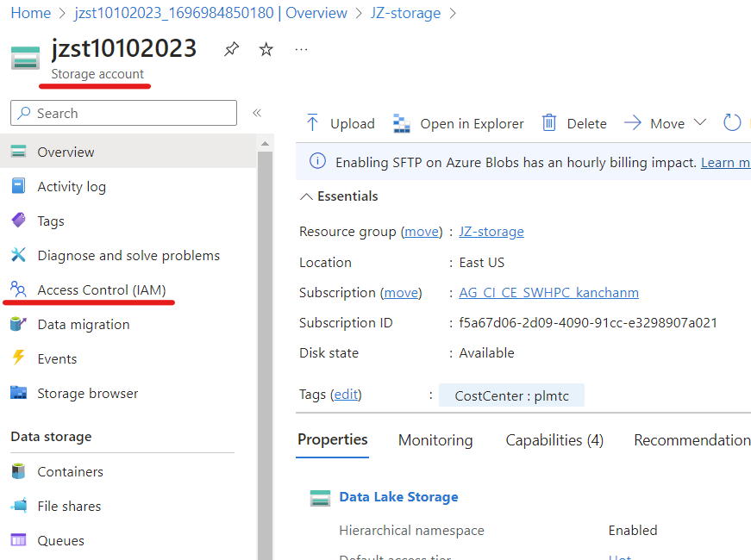
Task: Follow the Learn more SFTP link
Action: [x=726, y=162]
